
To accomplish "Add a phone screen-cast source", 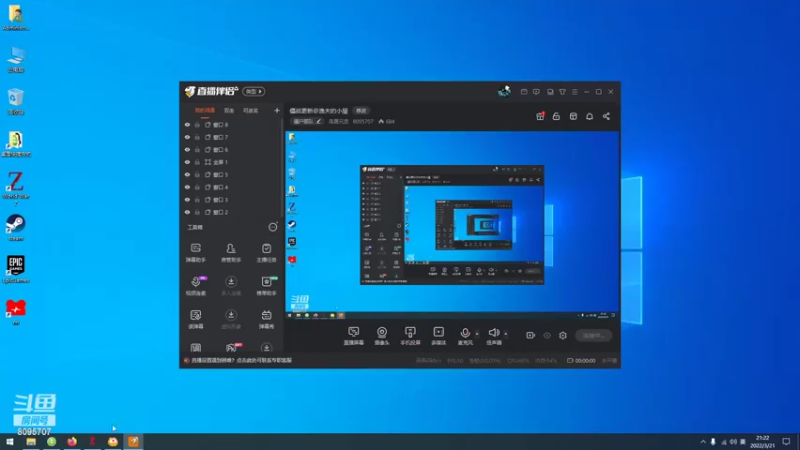I will tap(410, 336).
